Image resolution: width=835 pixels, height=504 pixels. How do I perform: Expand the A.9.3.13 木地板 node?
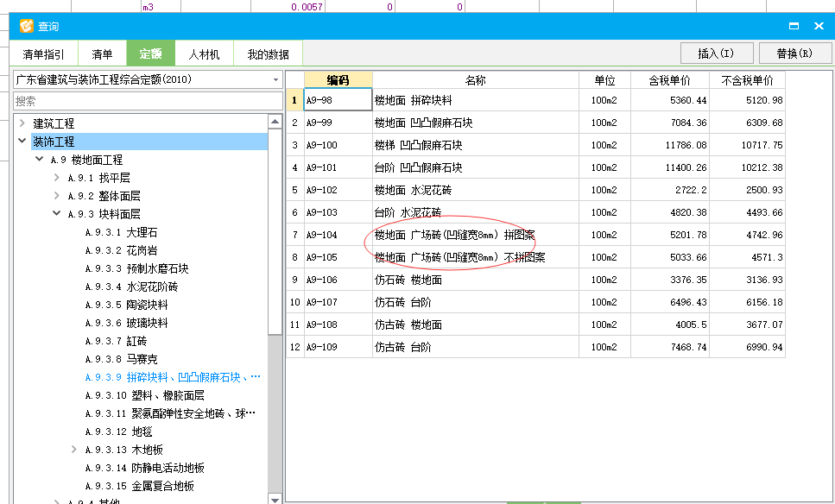[73, 450]
